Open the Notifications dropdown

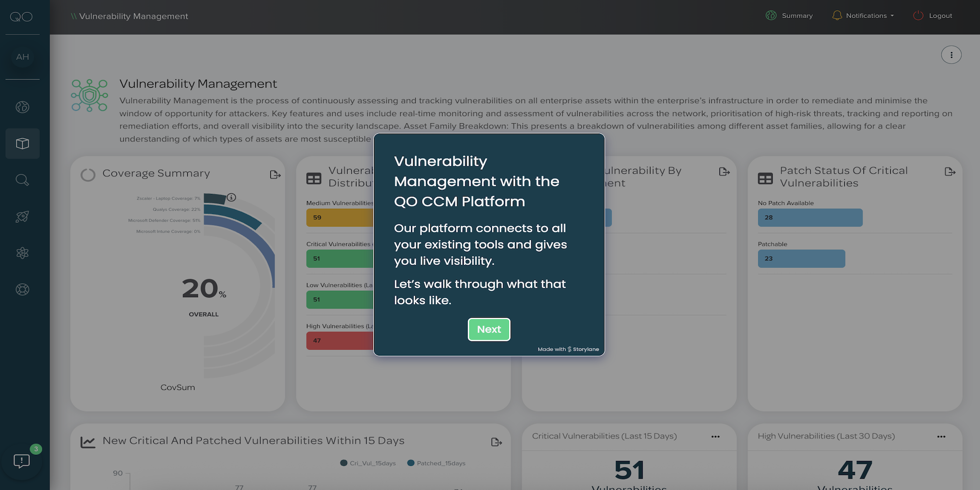(x=863, y=15)
